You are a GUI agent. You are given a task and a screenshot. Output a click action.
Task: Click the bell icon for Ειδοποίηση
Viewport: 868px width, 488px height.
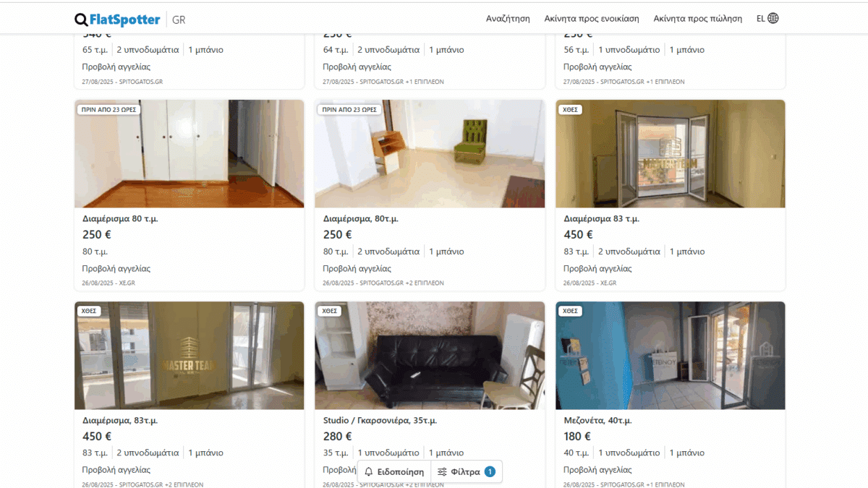coord(369,472)
